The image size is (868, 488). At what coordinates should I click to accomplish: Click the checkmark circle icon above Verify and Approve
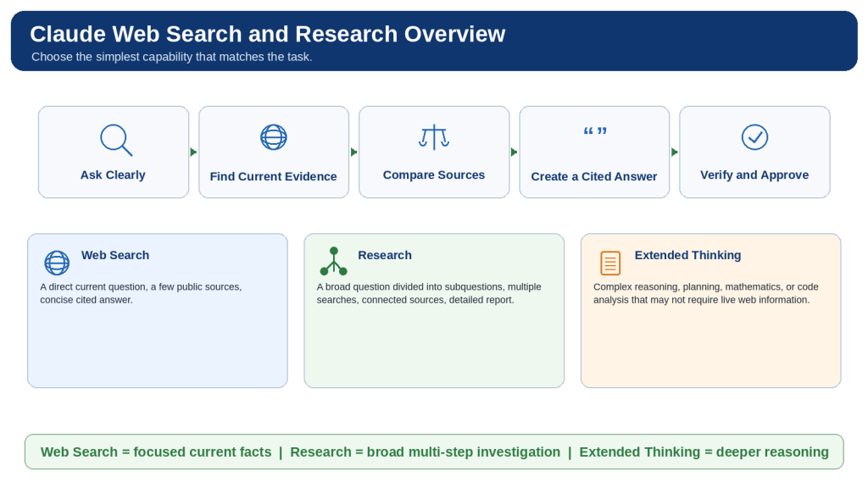coord(754,137)
